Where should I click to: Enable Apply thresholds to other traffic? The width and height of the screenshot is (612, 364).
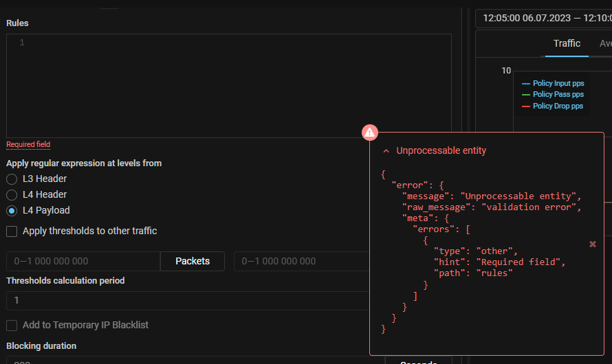click(x=12, y=231)
